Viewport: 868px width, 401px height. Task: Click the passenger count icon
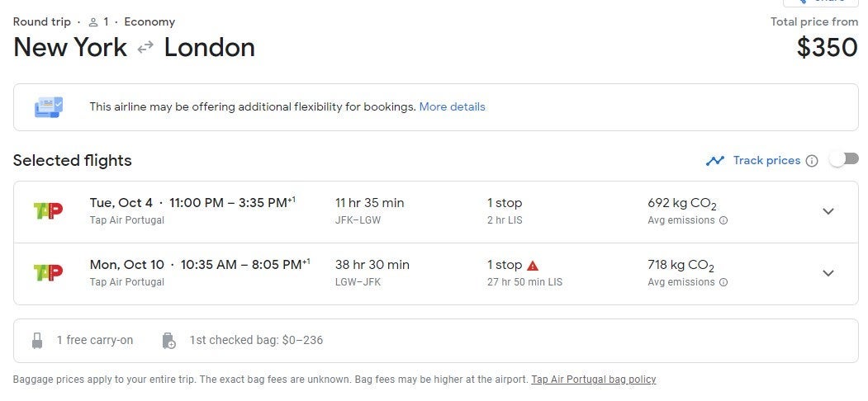[93, 22]
